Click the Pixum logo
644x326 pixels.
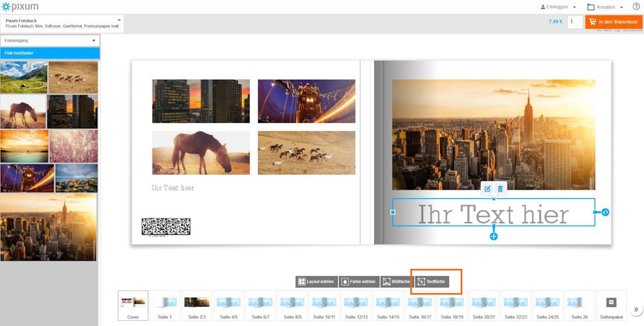click(20, 7)
